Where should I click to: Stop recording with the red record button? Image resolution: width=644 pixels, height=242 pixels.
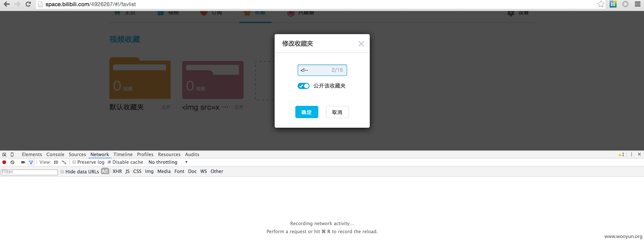[4, 162]
